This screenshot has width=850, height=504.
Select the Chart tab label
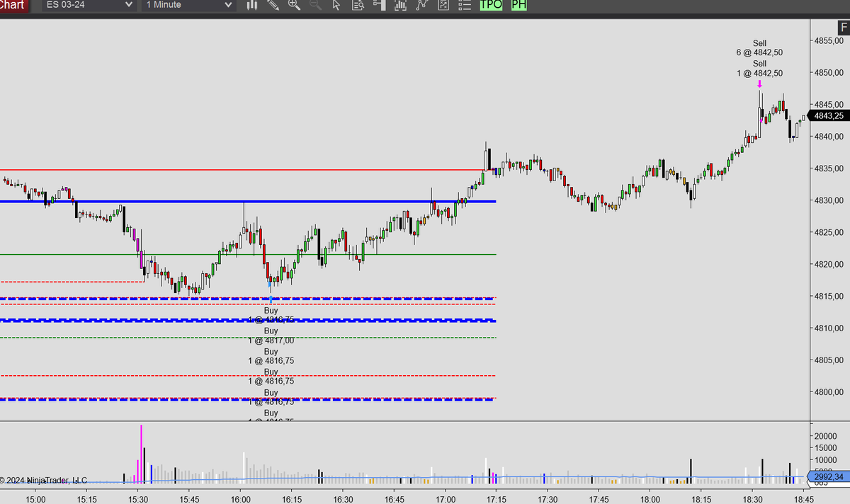(14, 5)
